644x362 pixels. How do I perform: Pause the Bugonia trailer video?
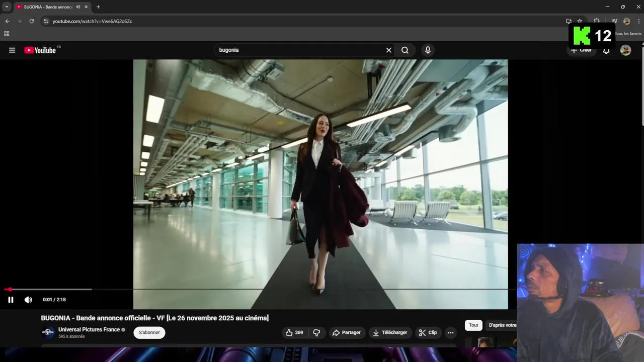[11, 300]
